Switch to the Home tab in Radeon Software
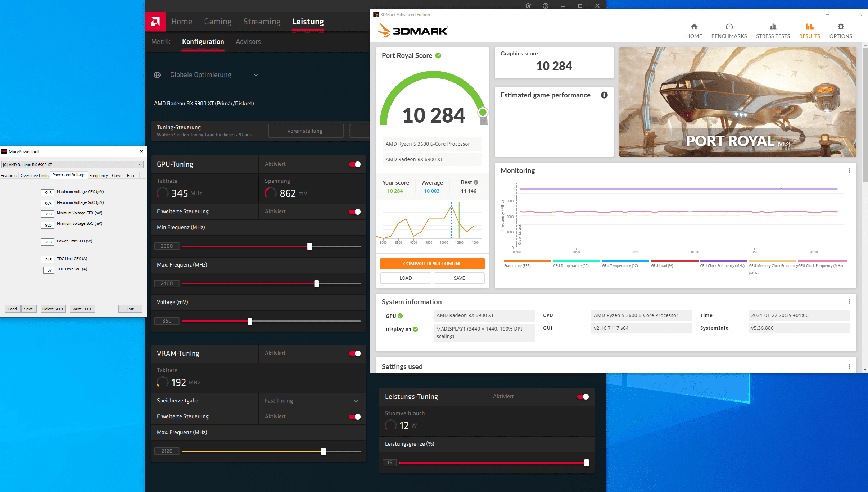 (x=182, y=22)
